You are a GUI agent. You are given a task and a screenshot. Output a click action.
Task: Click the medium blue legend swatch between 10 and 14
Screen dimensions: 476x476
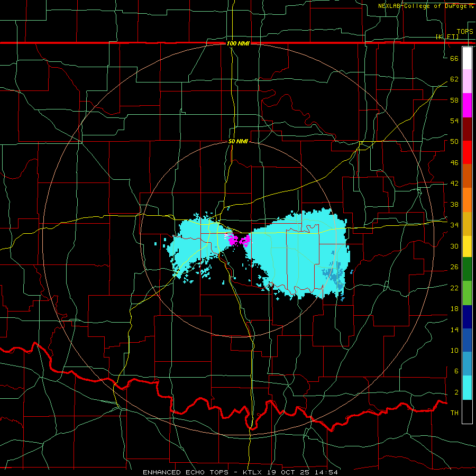[467, 340]
